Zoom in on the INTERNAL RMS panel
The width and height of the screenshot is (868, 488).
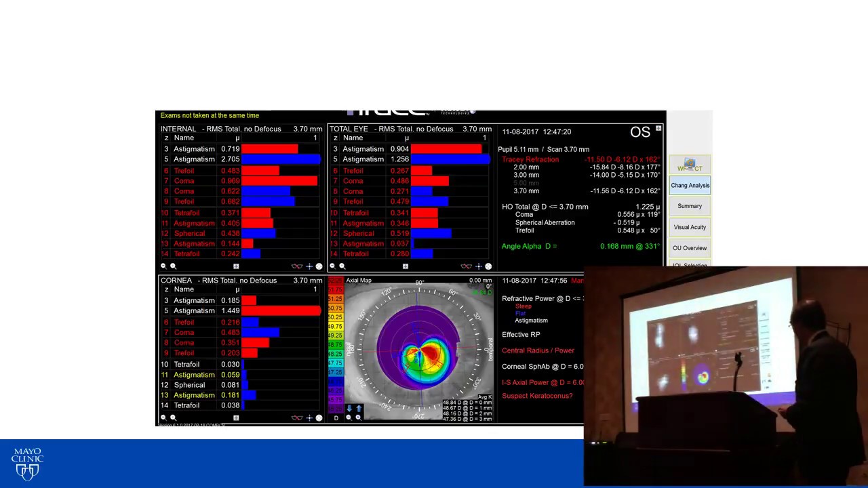174,266
